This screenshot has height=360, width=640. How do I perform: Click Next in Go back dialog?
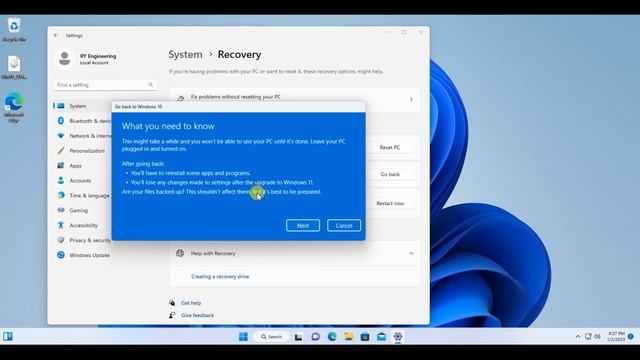[x=303, y=225]
